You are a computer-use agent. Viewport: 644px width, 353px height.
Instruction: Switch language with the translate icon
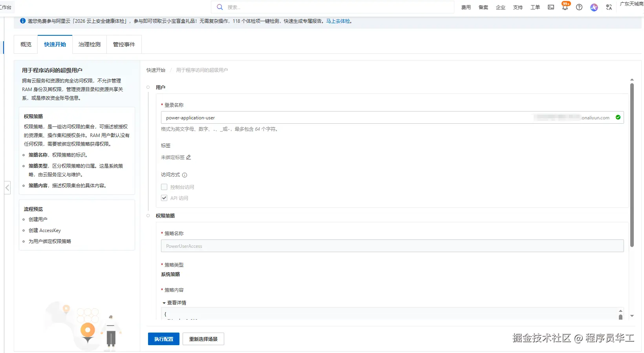click(609, 7)
